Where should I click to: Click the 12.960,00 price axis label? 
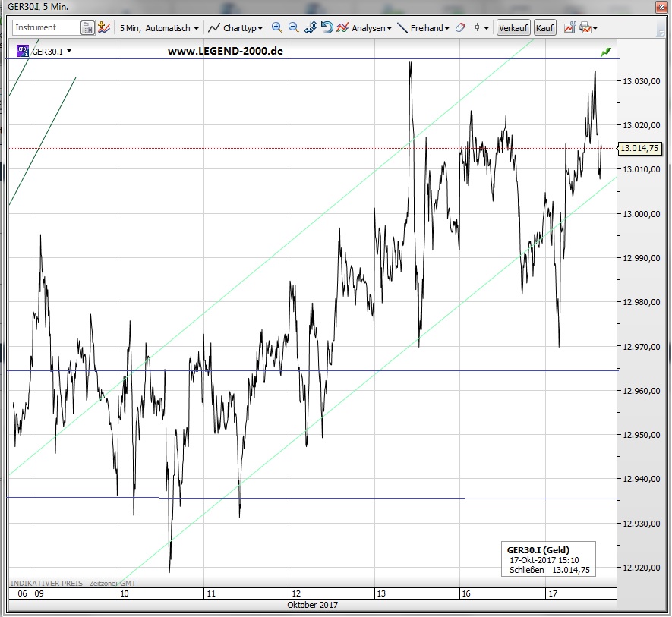pyautogui.click(x=641, y=391)
